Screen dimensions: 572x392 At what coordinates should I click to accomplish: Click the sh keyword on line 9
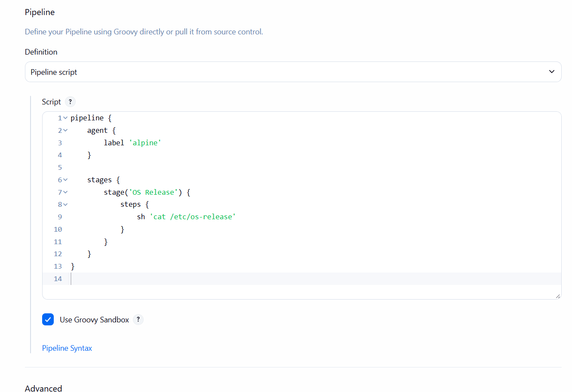point(141,217)
